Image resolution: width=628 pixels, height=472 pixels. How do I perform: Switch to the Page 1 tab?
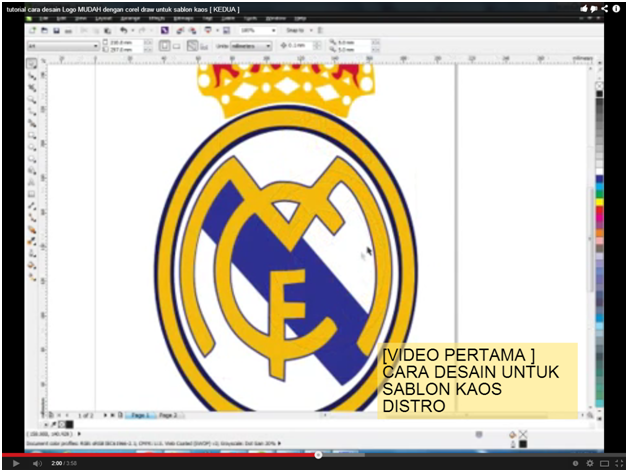click(139, 415)
